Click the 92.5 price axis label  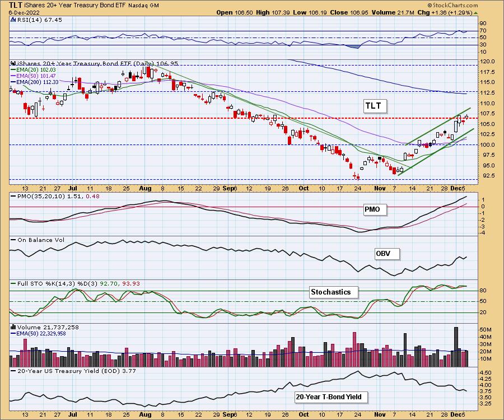tap(488, 176)
